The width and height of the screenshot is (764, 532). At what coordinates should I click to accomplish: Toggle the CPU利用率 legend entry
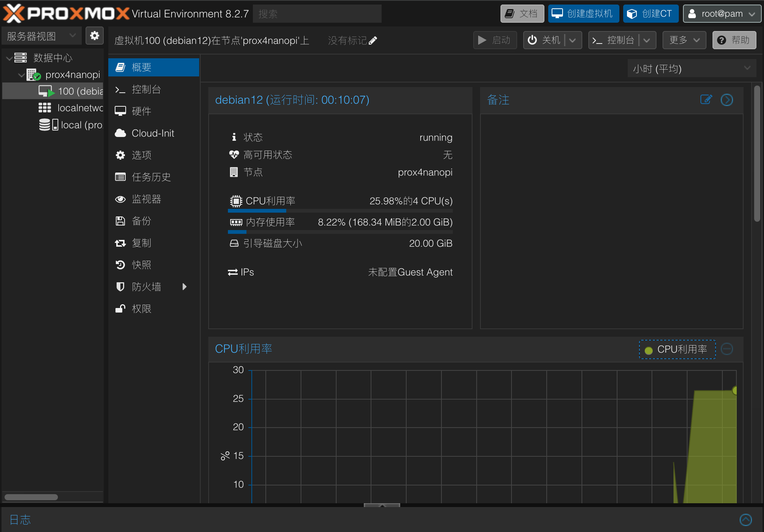tap(677, 349)
